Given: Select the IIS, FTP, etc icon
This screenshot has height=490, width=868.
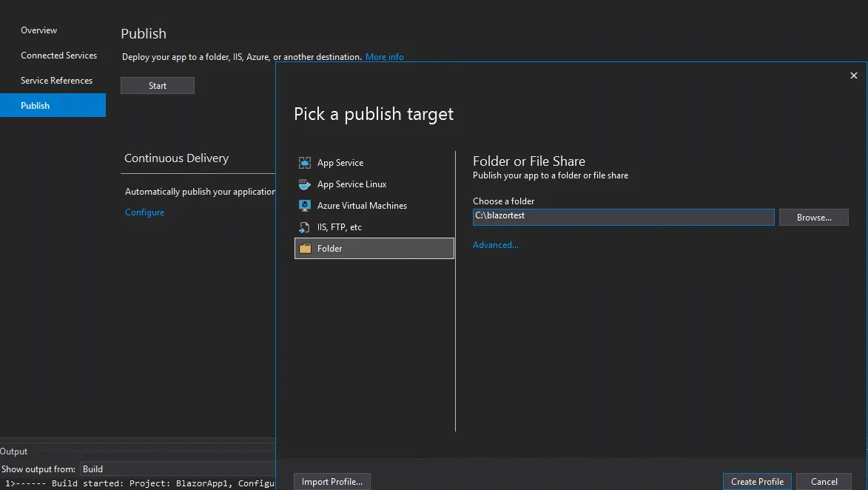Looking at the screenshot, I should 304,227.
